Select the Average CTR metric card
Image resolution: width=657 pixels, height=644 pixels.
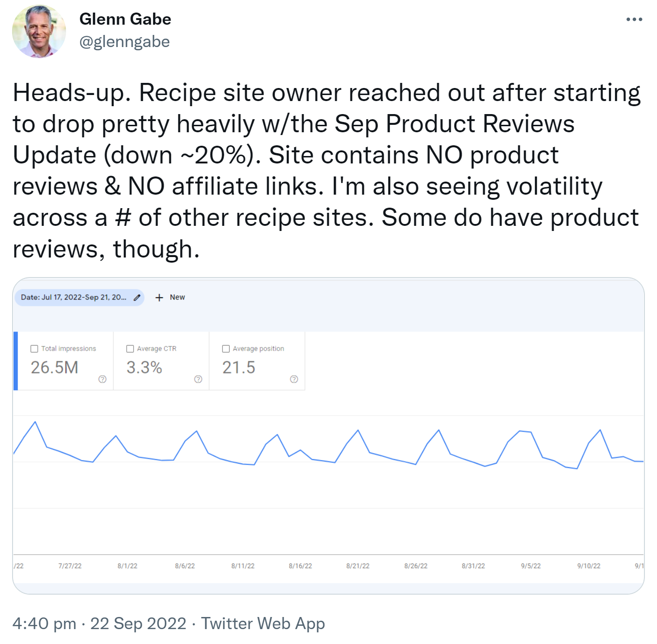pos(162,362)
